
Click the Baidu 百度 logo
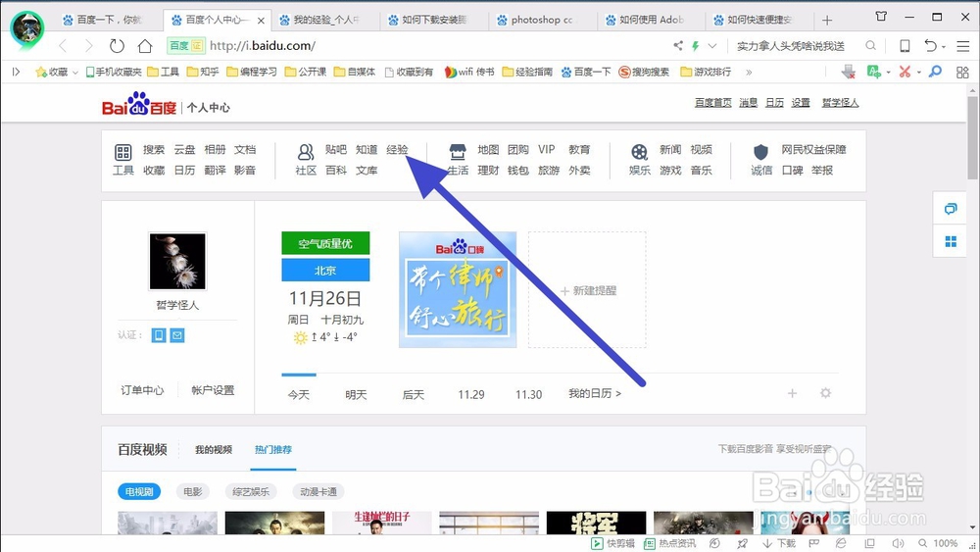click(x=139, y=104)
